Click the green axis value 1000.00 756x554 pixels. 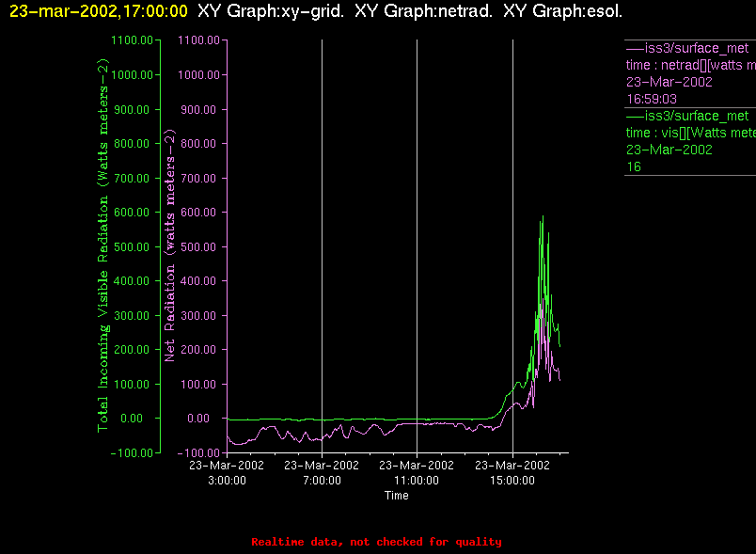pyautogui.click(x=132, y=74)
